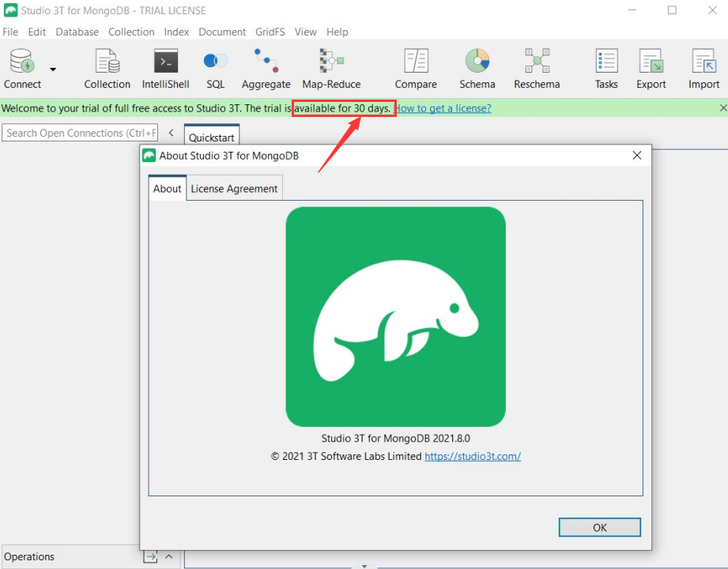Follow the 'How to get a license?' link
The image size is (728, 569).
(x=443, y=108)
